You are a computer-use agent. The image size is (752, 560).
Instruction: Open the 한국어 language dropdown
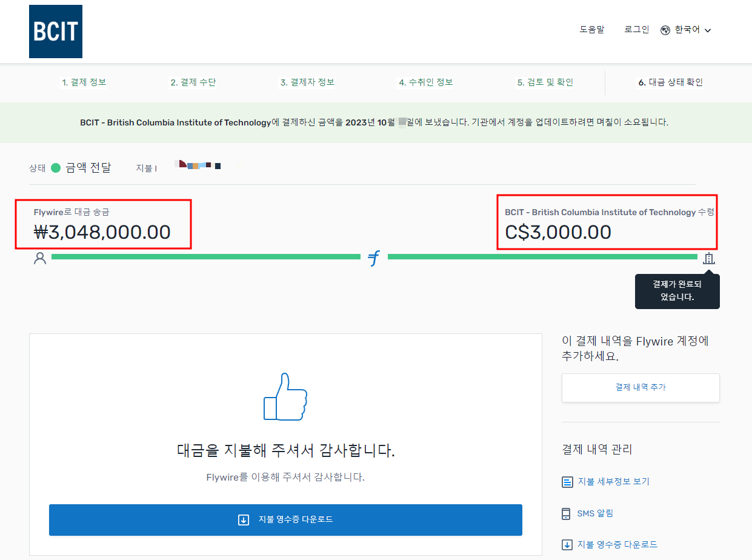coord(686,30)
